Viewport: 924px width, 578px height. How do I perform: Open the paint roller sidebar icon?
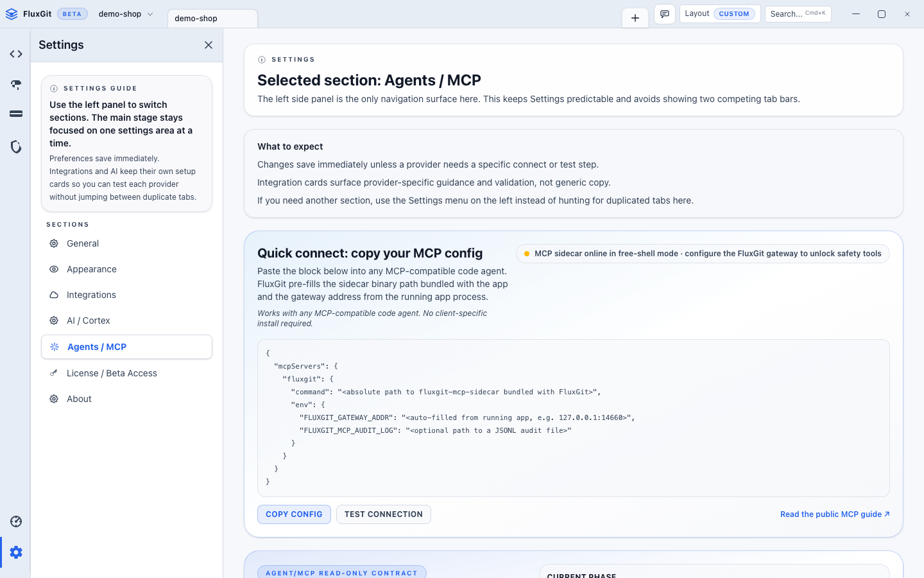tap(16, 84)
